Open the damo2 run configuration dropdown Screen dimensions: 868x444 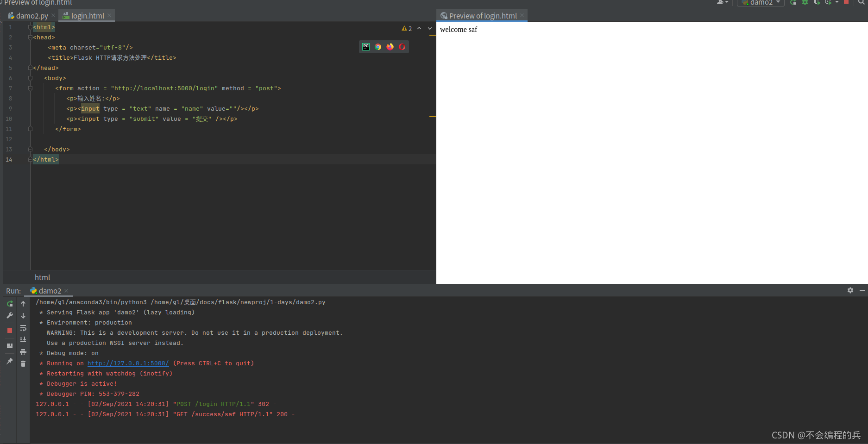761,3
